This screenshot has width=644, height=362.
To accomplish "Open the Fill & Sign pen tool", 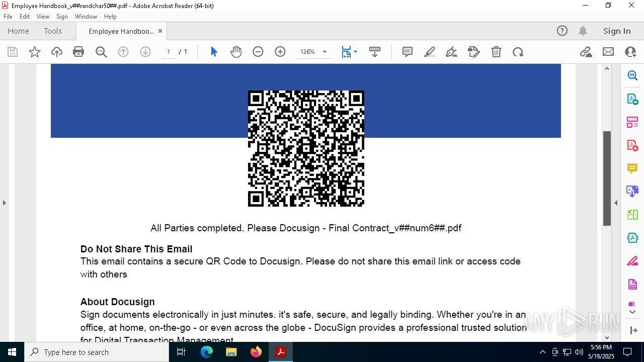I will (451, 52).
